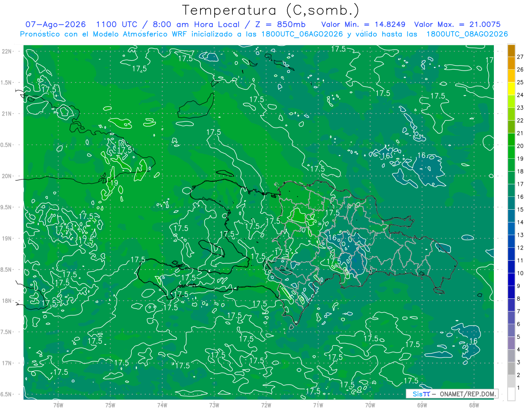532x411 pixels.
Task: Click the '70W' longitude label
Action: click(370, 405)
